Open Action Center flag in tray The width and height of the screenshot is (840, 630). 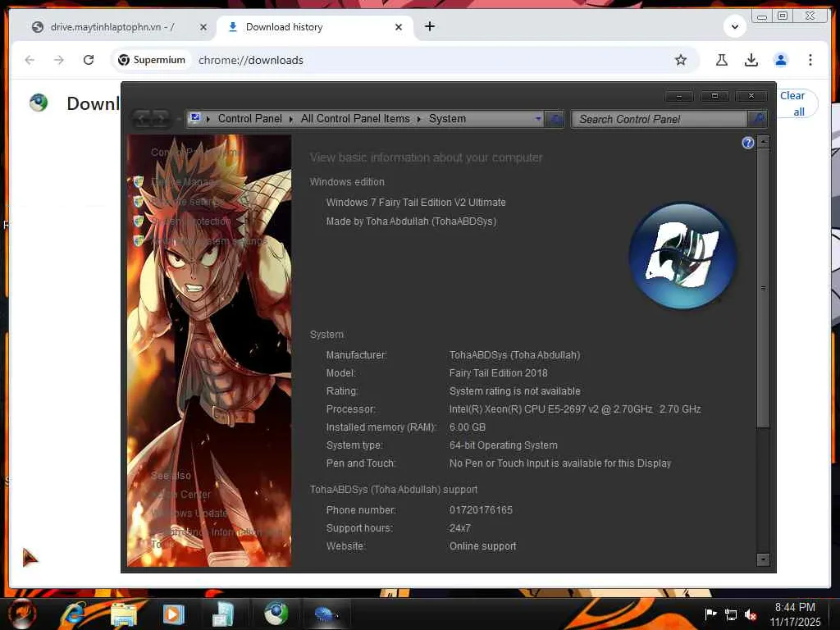click(711, 614)
